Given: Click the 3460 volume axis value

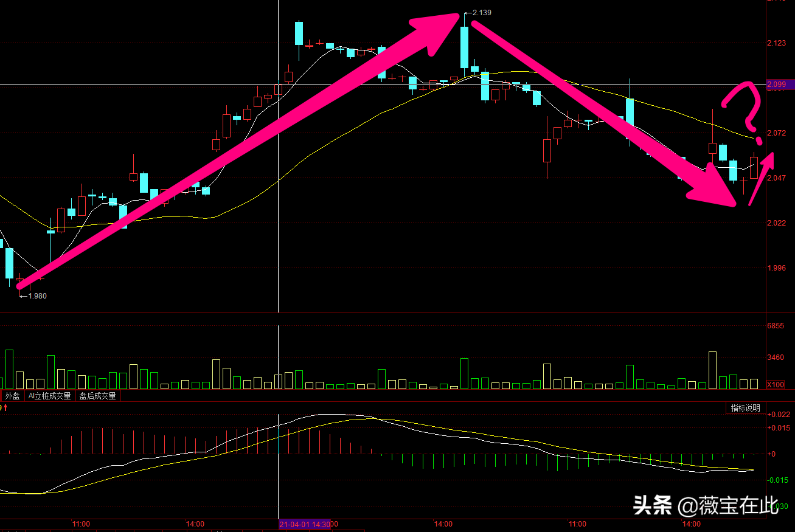Looking at the screenshot, I should click(x=776, y=357).
